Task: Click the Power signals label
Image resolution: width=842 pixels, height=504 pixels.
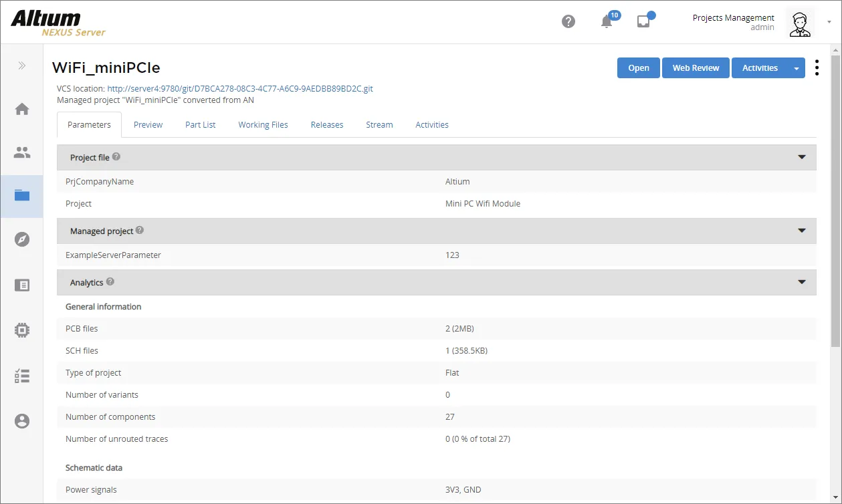Action: pos(91,490)
